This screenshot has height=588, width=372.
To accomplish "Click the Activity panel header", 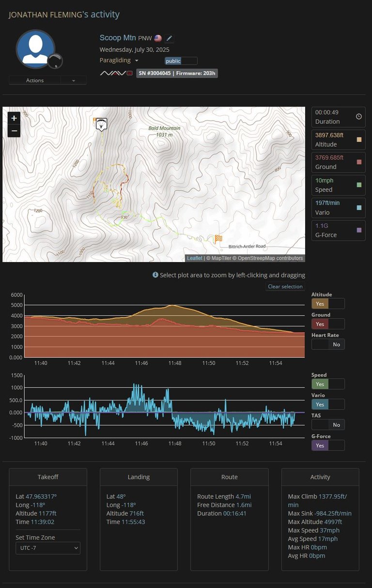I will click(x=320, y=477).
